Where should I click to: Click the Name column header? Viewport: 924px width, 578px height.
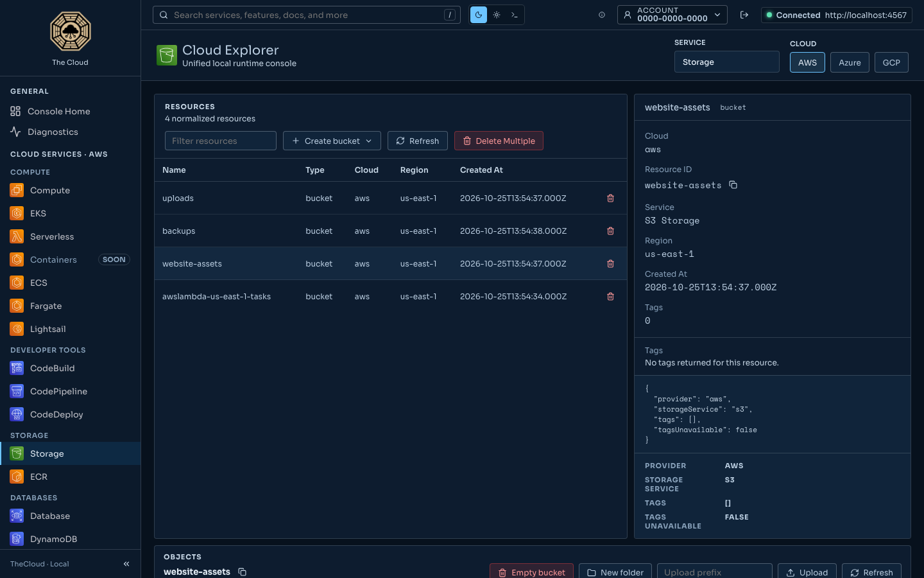pyautogui.click(x=174, y=170)
